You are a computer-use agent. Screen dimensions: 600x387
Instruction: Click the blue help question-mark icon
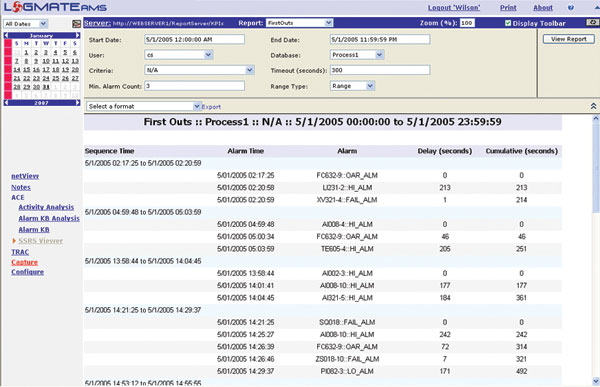point(571,8)
